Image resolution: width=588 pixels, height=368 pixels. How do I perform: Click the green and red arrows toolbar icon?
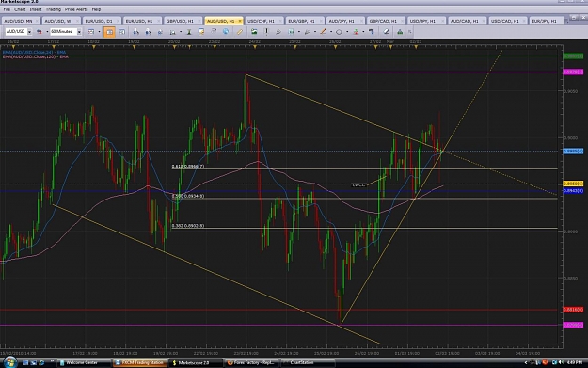point(356,32)
